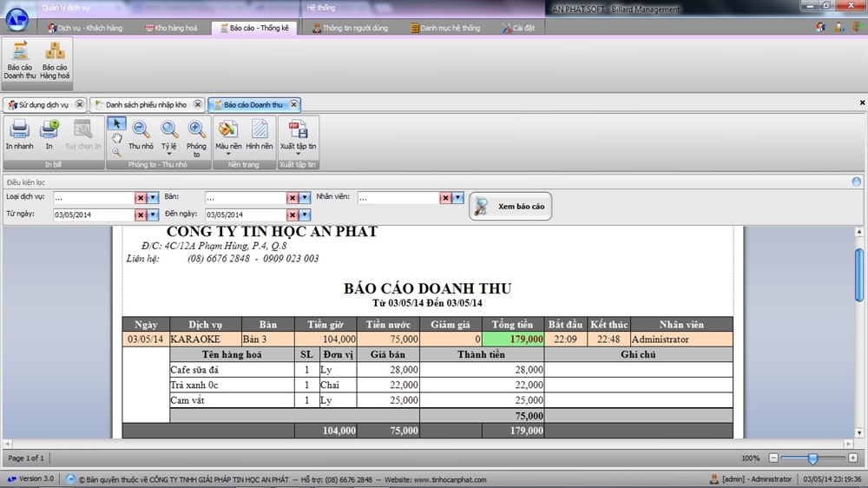Switch to Dịch vụ - Khách hàng tab
The image size is (868, 488).
85,28
